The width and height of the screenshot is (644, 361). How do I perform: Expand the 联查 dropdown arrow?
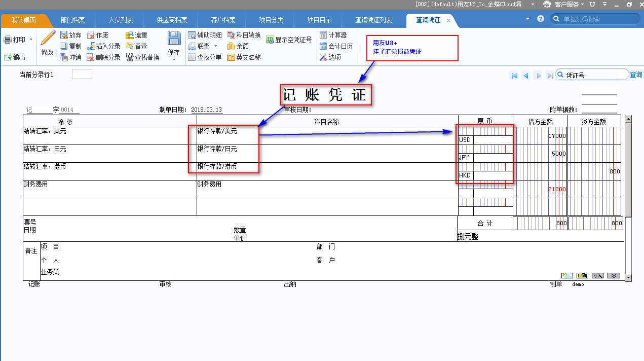pyautogui.click(x=215, y=46)
